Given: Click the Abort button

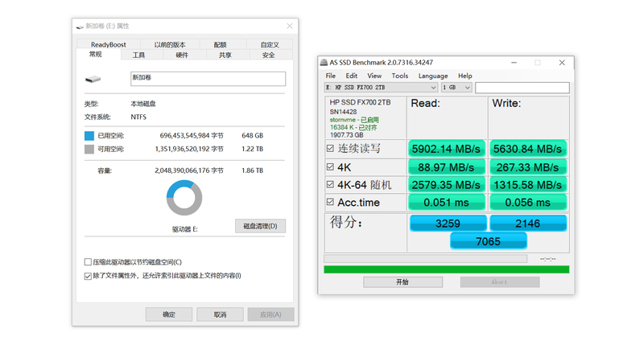Looking at the screenshot, I should [x=500, y=281].
